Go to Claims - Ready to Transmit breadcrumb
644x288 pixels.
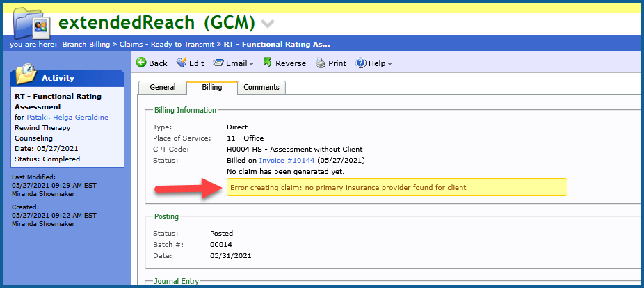167,45
